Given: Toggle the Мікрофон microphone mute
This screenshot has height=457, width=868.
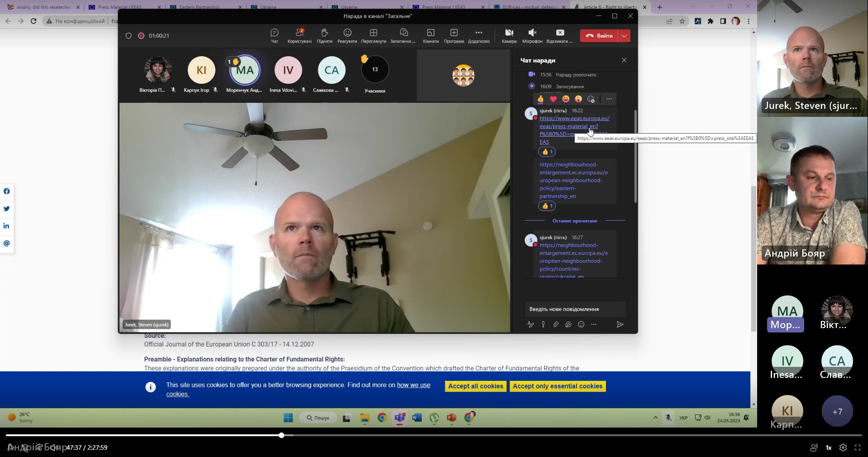Looking at the screenshot, I should pos(532,33).
